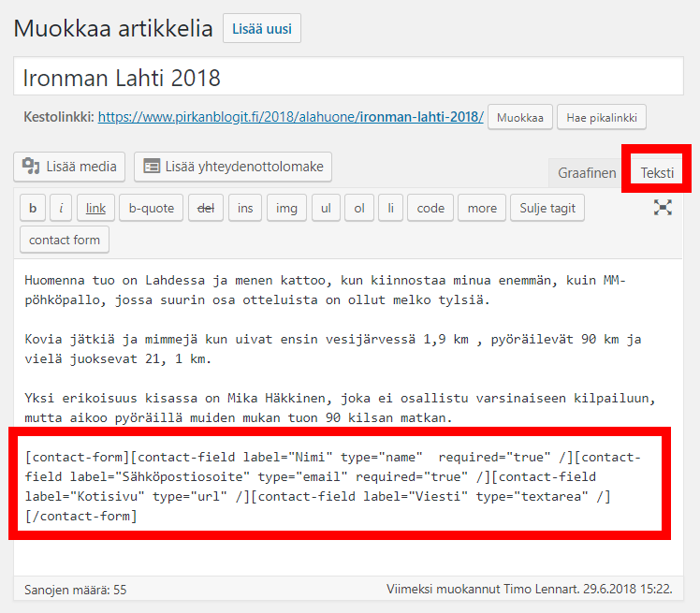700x613 pixels.
Task: Insert blockquote using b-quote button
Action: (152, 208)
